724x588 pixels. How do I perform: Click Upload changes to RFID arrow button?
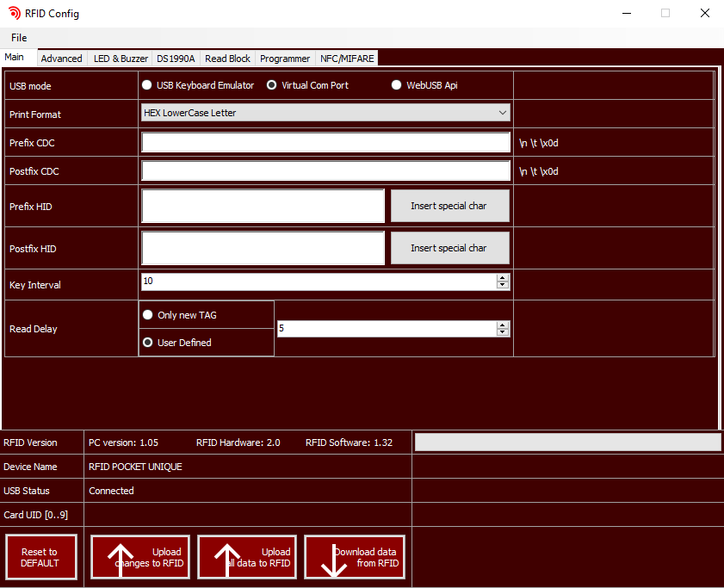pos(140,557)
